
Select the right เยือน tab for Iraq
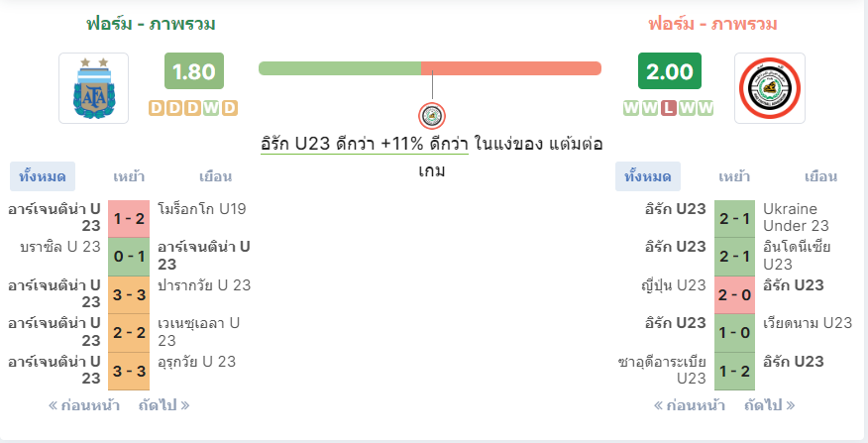point(820,176)
